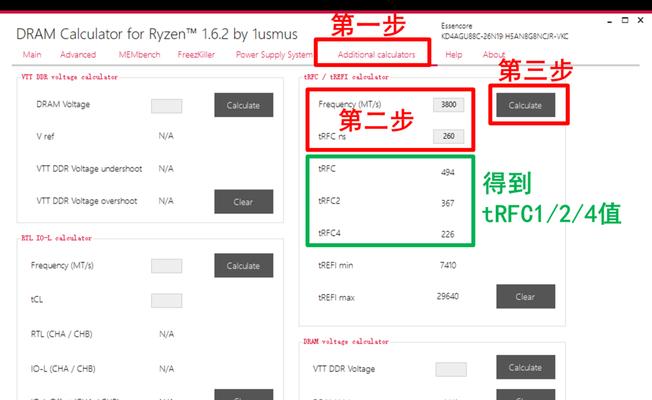Image resolution: width=652 pixels, height=400 pixels.
Task: Click the tREFI min label
Action: pyautogui.click(x=336, y=265)
